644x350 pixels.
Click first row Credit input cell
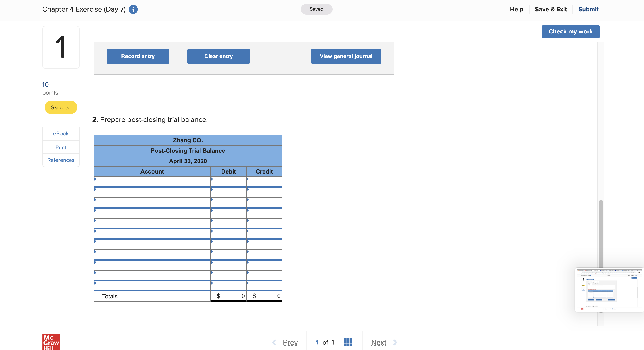(264, 182)
